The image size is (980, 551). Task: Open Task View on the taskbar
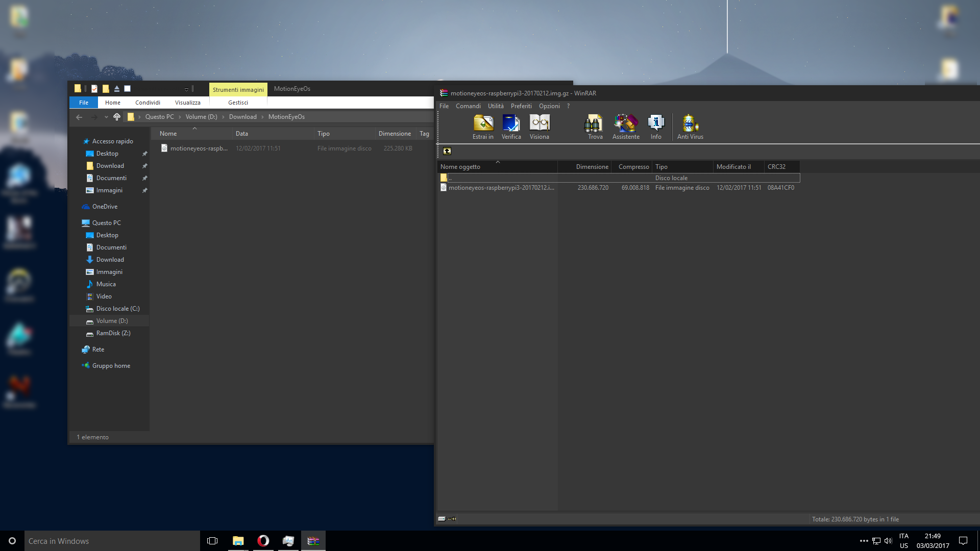(212, 541)
